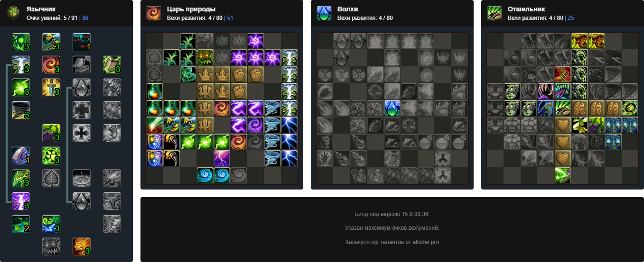644x262 pixels.
Task: Click the green tree monster face talent
Action: pyautogui.click(x=205, y=57)
